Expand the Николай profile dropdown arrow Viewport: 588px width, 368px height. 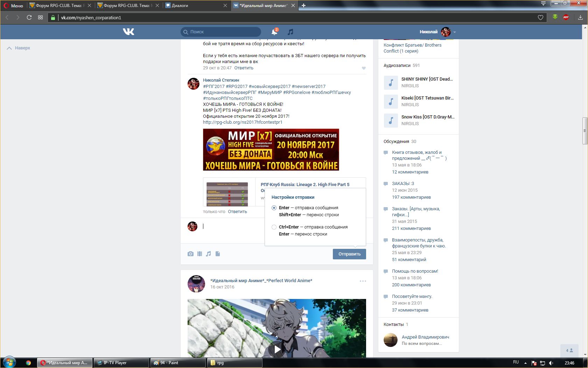(x=455, y=32)
